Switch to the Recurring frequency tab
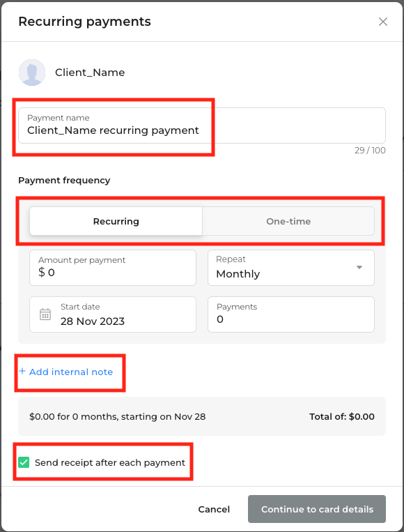 [116, 221]
